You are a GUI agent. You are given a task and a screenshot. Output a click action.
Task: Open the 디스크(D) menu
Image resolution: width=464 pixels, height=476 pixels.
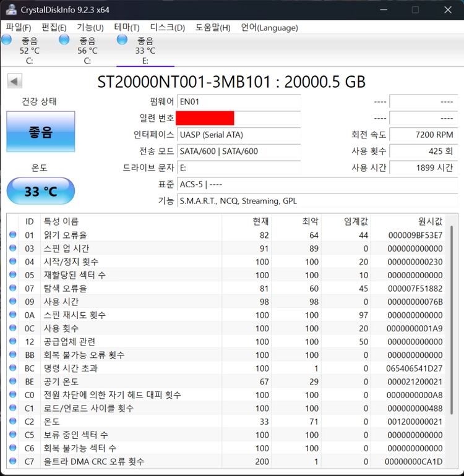[x=168, y=28]
